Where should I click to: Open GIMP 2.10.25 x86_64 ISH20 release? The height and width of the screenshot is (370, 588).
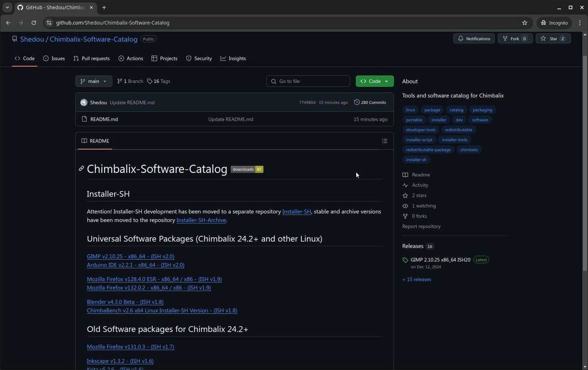[x=441, y=260]
